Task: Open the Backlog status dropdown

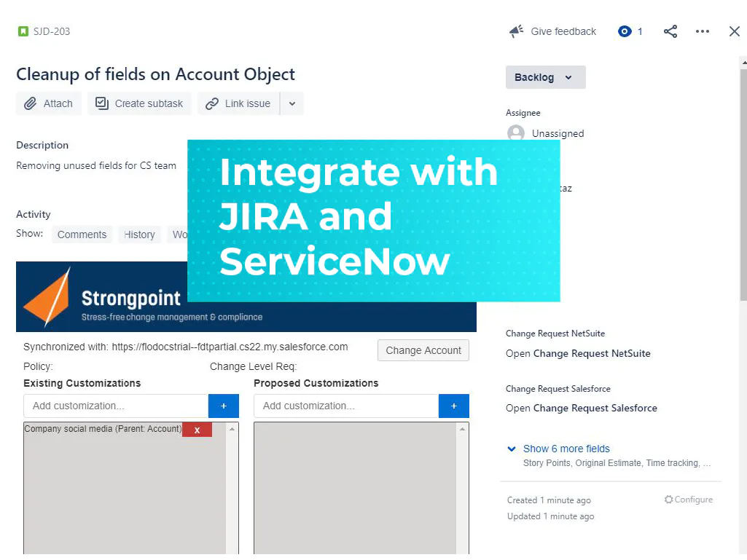Action: (x=545, y=77)
